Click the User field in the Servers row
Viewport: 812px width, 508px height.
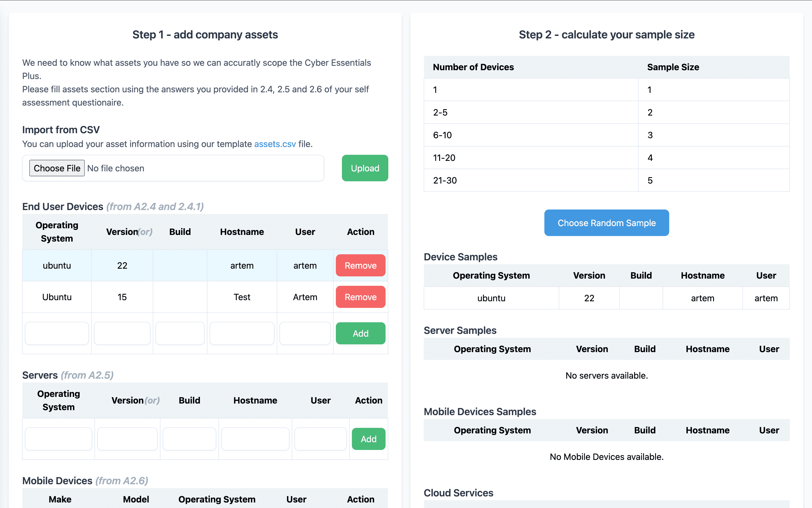coord(321,439)
